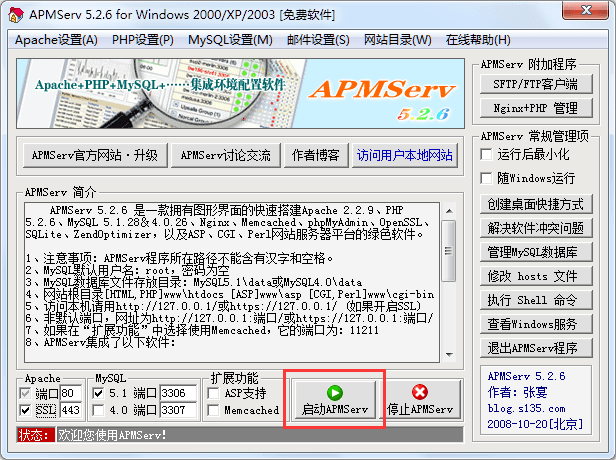Click 访问用户本地网站 button
This screenshot has height=460, width=616.
(405, 155)
